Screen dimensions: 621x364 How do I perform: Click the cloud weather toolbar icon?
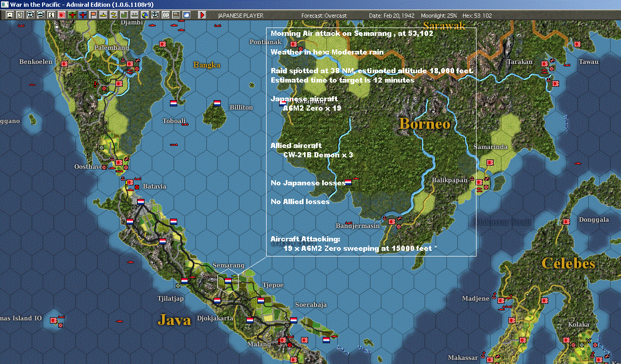[186, 15]
